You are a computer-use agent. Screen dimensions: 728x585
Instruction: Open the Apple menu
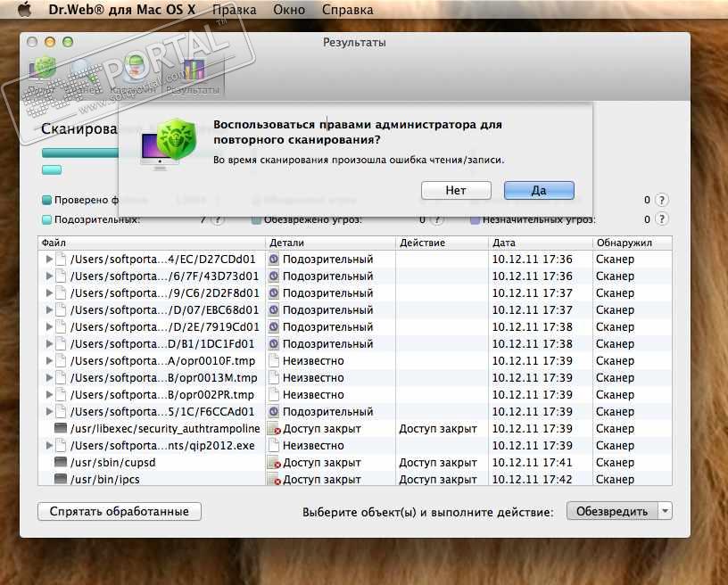pyautogui.click(x=24, y=9)
